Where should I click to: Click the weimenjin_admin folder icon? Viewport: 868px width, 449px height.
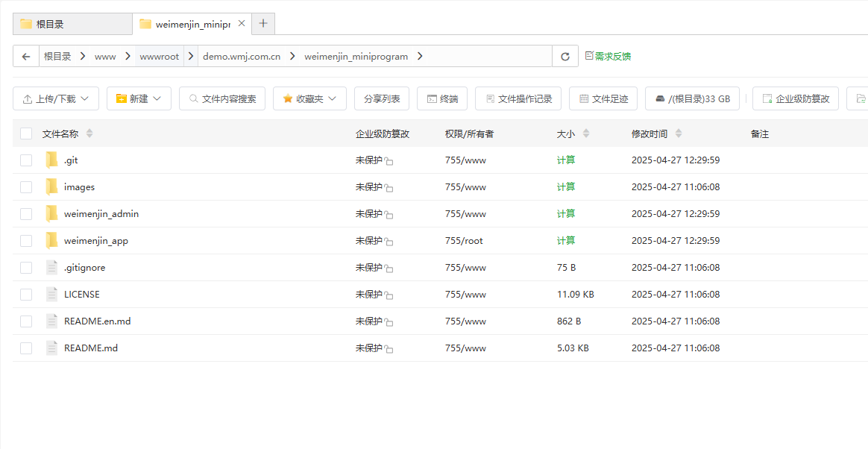[52, 214]
